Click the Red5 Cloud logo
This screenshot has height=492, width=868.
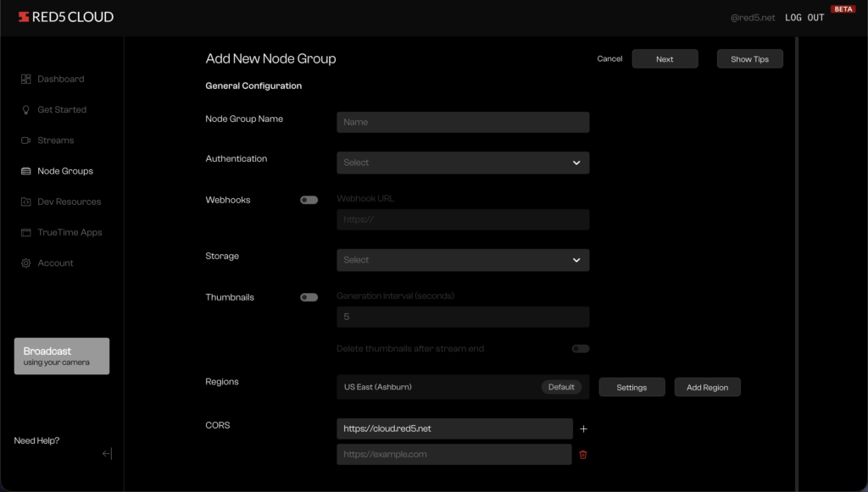tap(66, 17)
